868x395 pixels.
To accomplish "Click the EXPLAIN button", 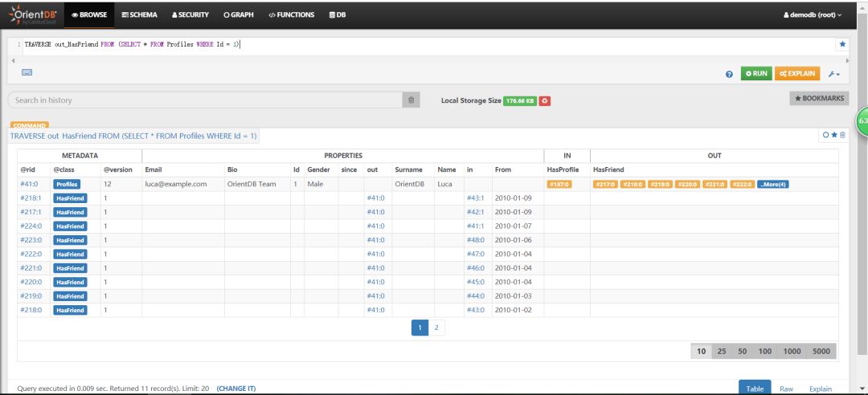I will [797, 74].
